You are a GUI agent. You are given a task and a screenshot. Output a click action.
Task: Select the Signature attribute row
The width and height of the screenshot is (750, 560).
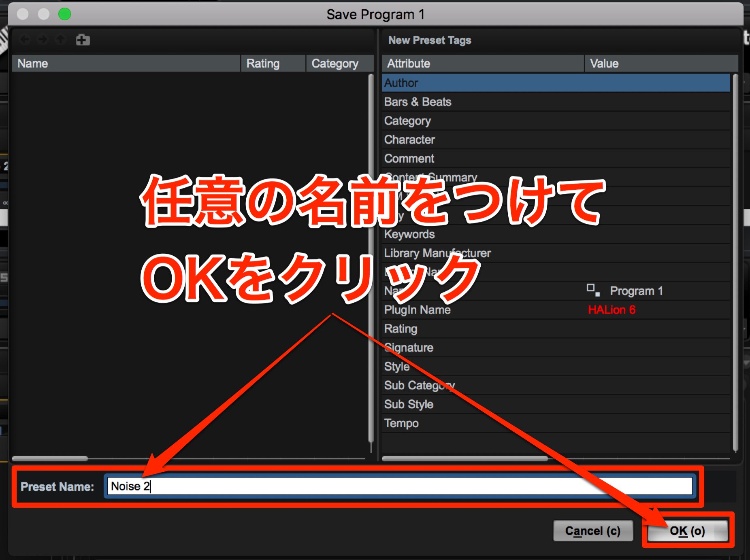click(556, 348)
